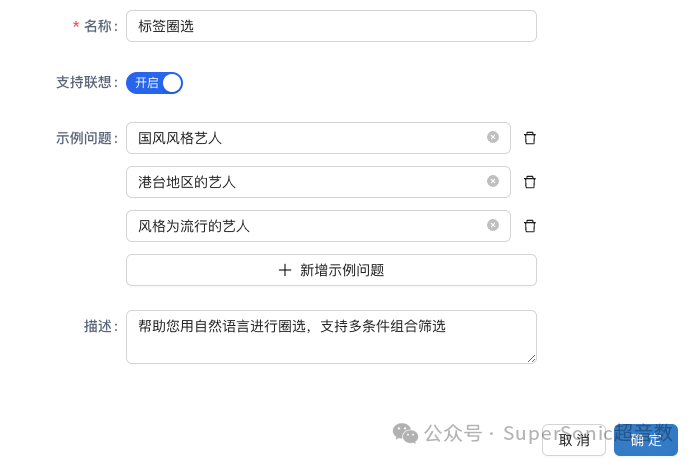This screenshot has height=461, width=695.
Task: Clear the 风格为流行的艺人 example field
Action: coord(493,225)
